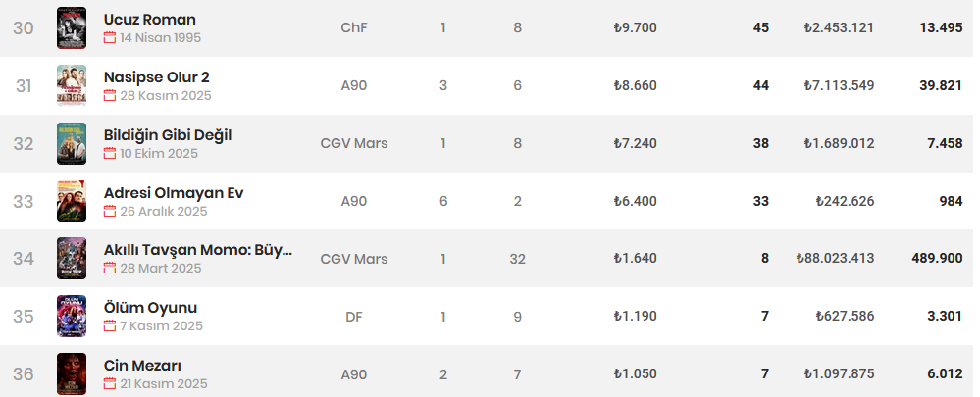Open the Ucuz Roman movie title link

click(150, 20)
